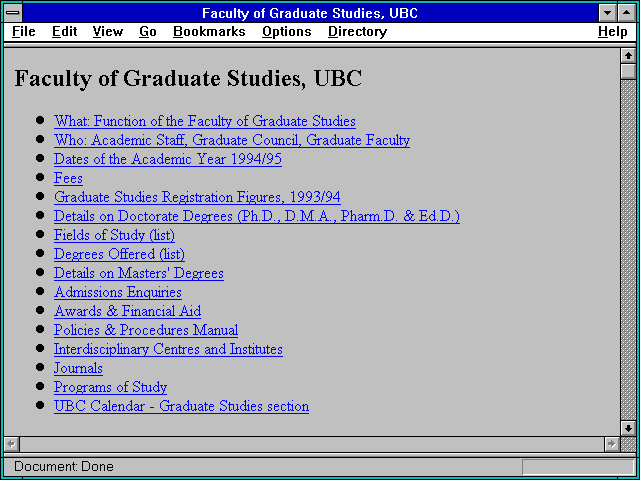Open the Go menu
The width and height of the screenshot is (640, 480).
148,32
